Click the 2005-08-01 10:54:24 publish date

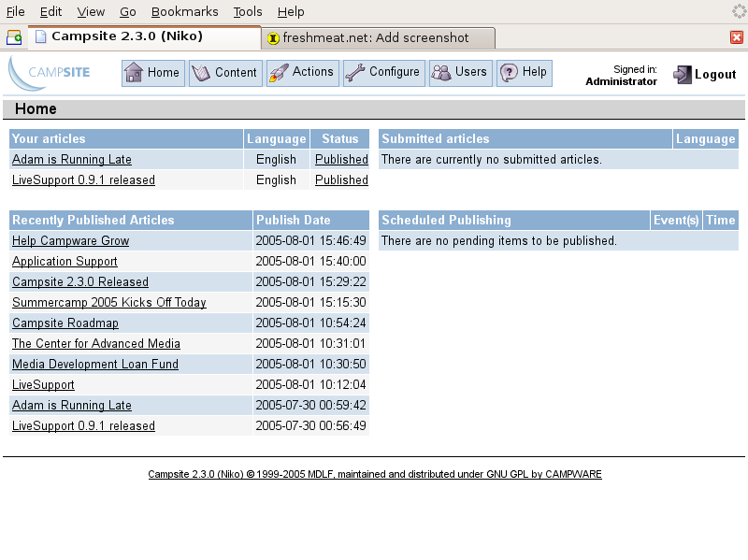tap(310, 323)
